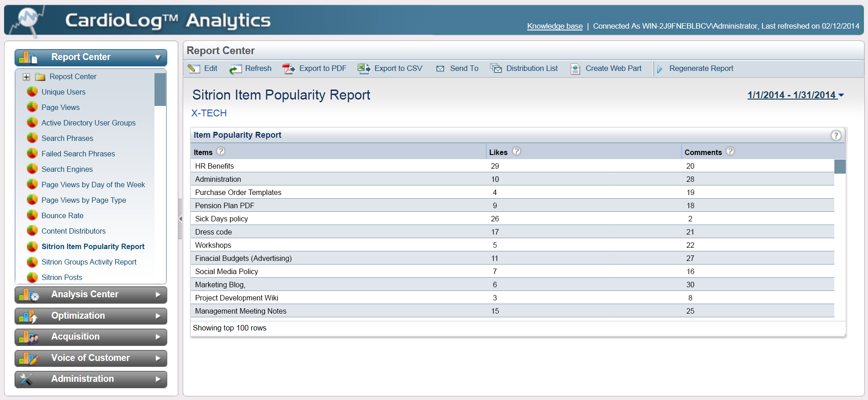868x400 pixels.
Task: Expand the Report Center tree folder
Action: pos(26,77)
